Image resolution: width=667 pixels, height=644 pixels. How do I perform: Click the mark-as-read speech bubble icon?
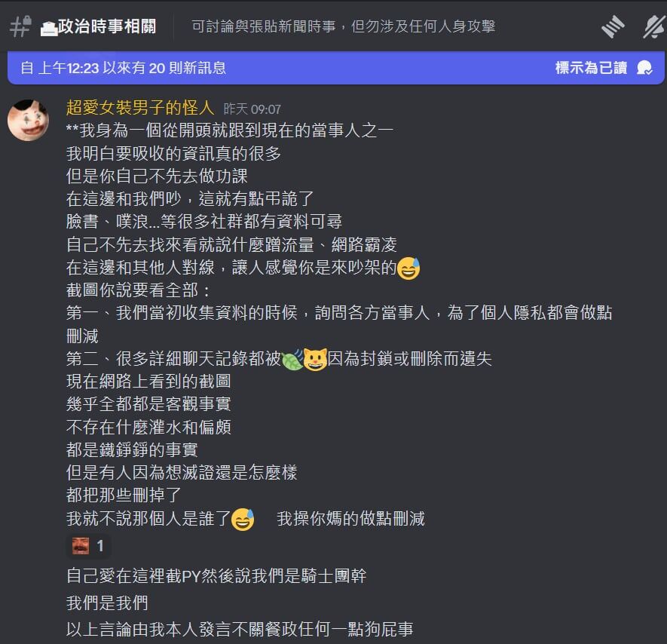[644, 68]
